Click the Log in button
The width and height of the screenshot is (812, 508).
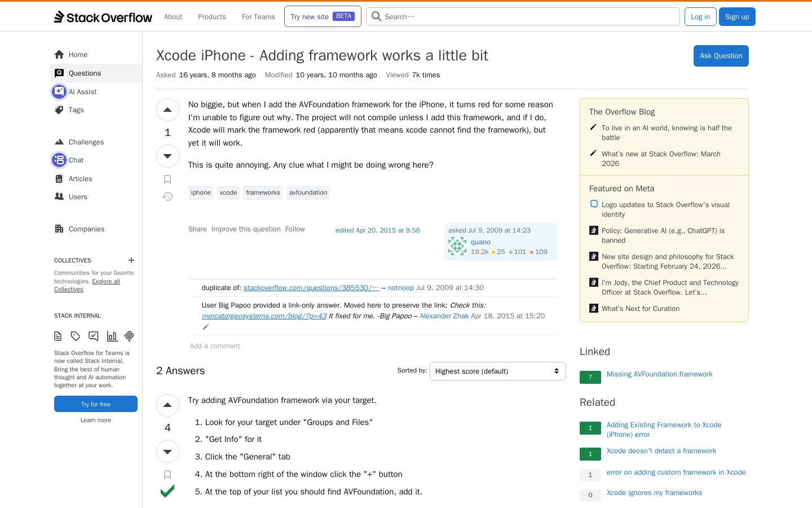700,17
